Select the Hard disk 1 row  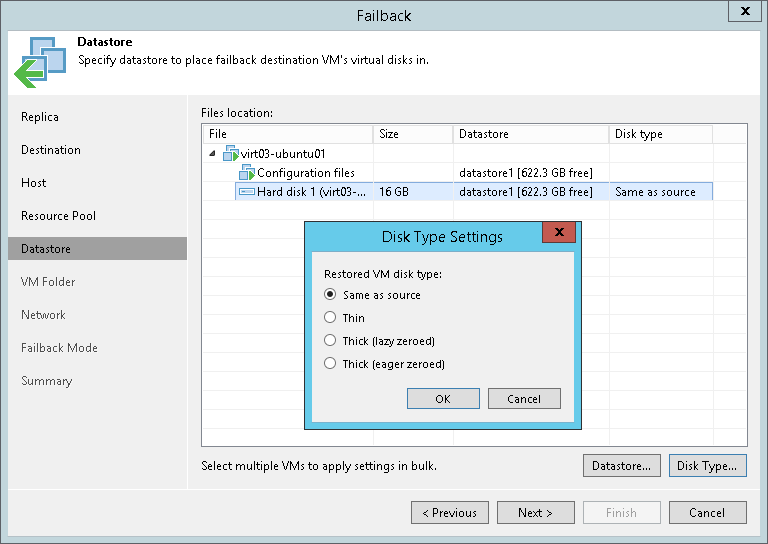pos(474,191)
